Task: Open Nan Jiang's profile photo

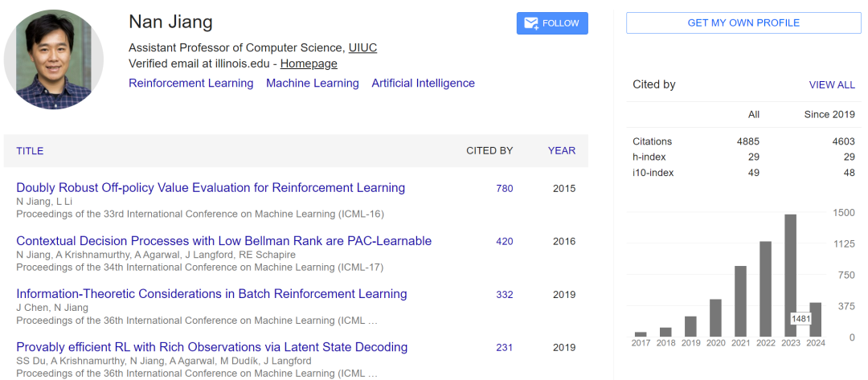Action: coord(54,59)
